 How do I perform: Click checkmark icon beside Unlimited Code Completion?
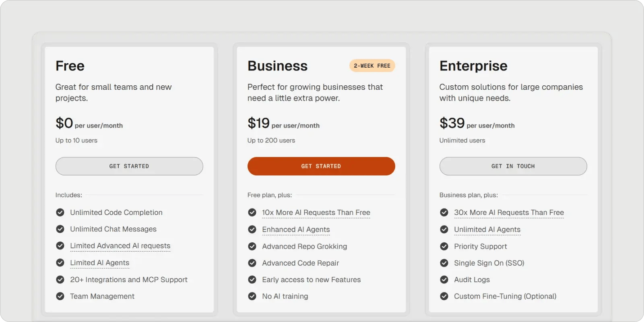pyautogui.click(x=60, y=213)
